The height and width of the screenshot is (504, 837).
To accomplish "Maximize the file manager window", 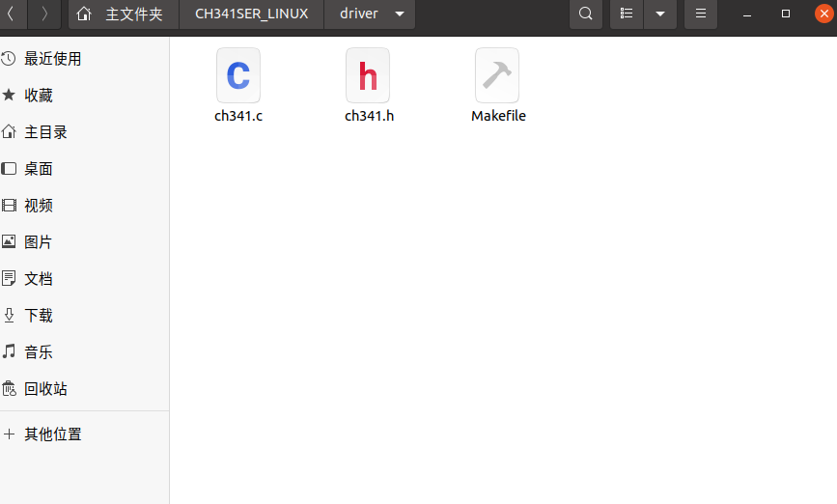I will pos(786,14).
